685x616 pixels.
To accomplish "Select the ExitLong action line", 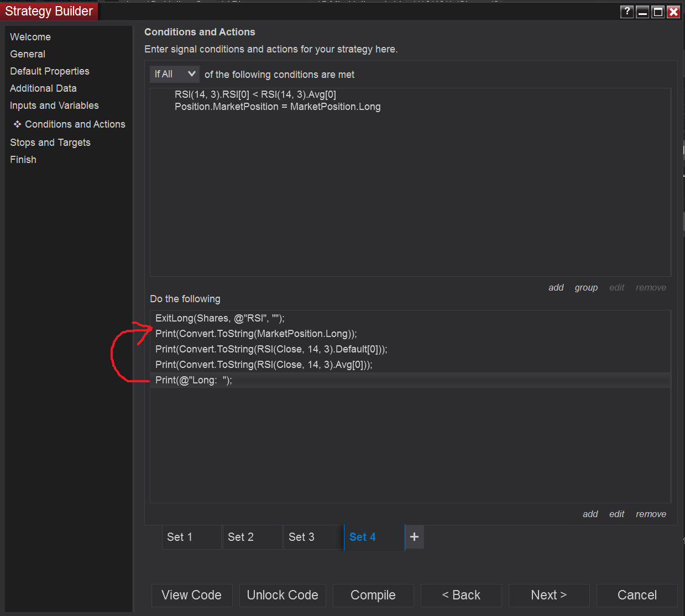I will 220,318.
